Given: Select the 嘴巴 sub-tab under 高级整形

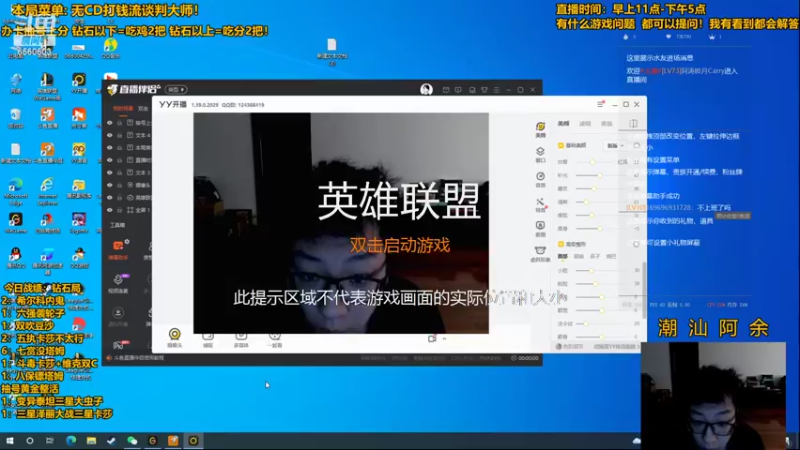Looking at the screenshot, I should click(x=611, y=256).
